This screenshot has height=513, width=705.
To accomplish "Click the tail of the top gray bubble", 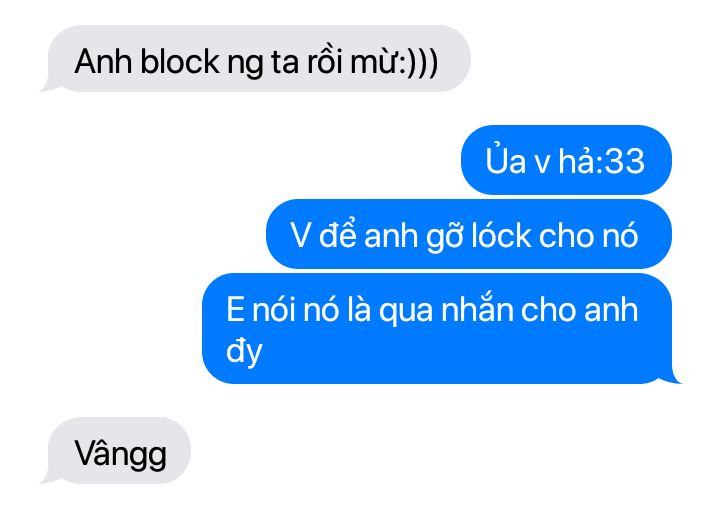I will point(49,85).
